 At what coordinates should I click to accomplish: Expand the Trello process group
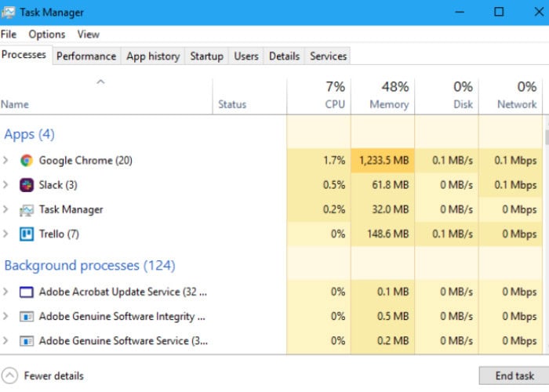point(6,234)
